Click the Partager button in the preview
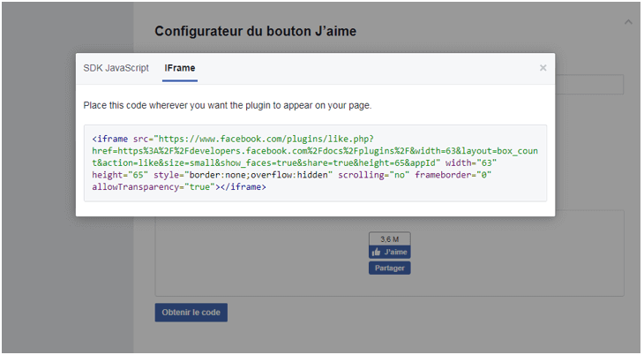644x355 pixels. (389, 268)
